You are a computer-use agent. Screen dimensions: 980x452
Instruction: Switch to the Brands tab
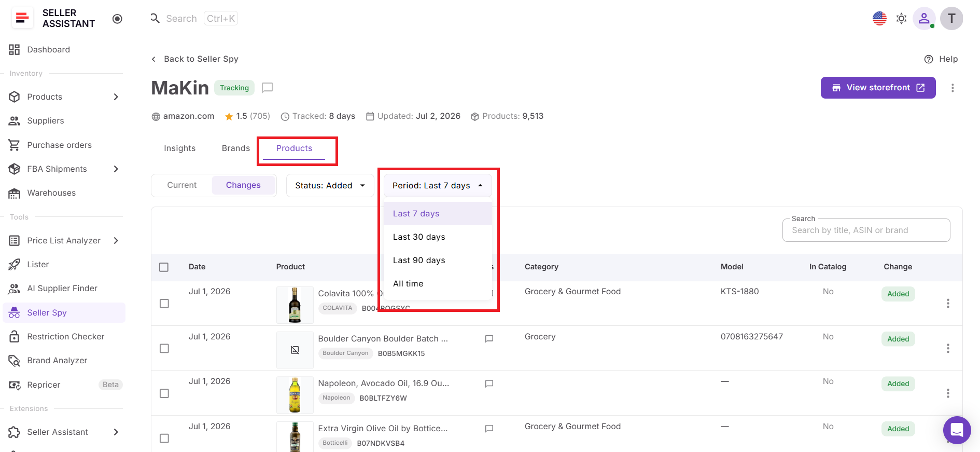point(236,148)
